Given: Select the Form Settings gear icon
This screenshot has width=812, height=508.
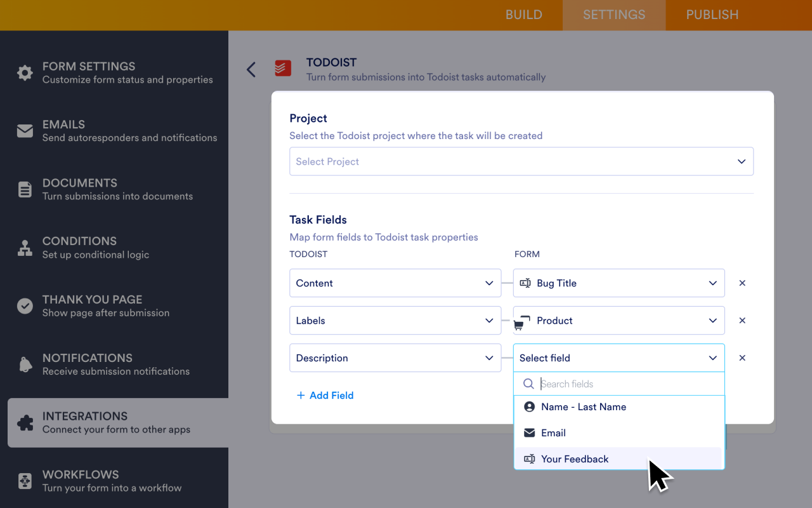Looking at the screenshot, I should tap(24, 72).
